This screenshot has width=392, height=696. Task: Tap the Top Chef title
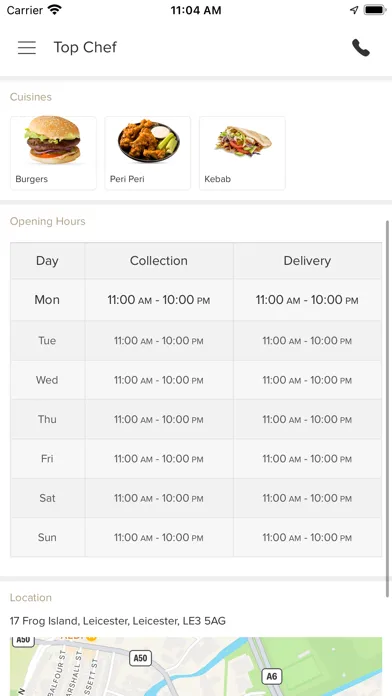[85, 47]
